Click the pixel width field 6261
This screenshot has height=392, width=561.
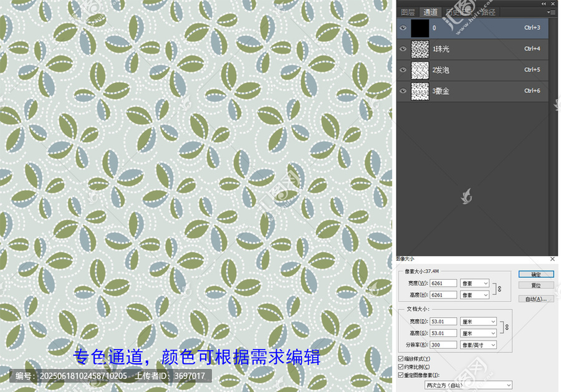click(x=443, y=284)
